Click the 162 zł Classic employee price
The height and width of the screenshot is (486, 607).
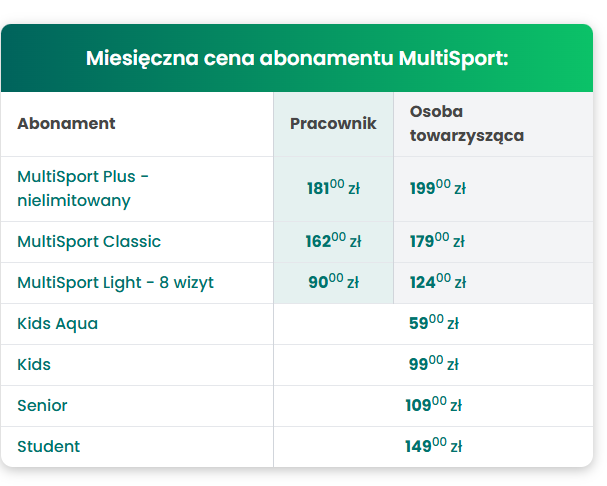333,242
